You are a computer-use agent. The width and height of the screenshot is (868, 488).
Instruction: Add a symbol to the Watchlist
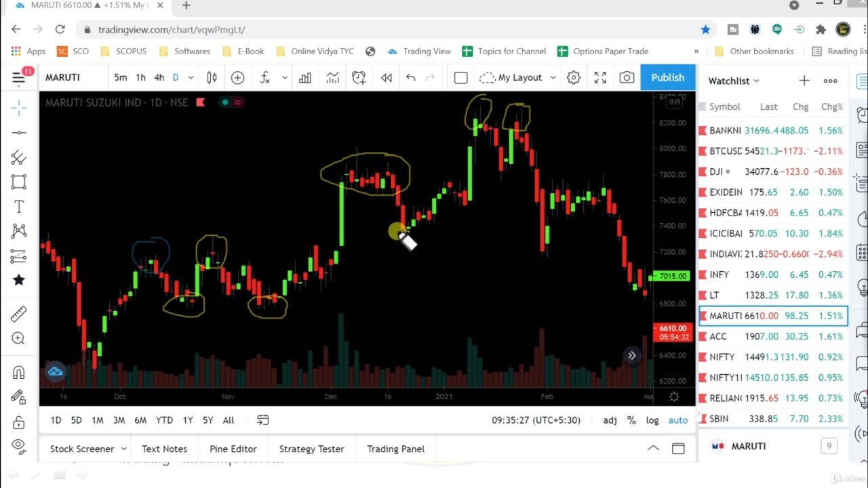(x=804, y=81)
